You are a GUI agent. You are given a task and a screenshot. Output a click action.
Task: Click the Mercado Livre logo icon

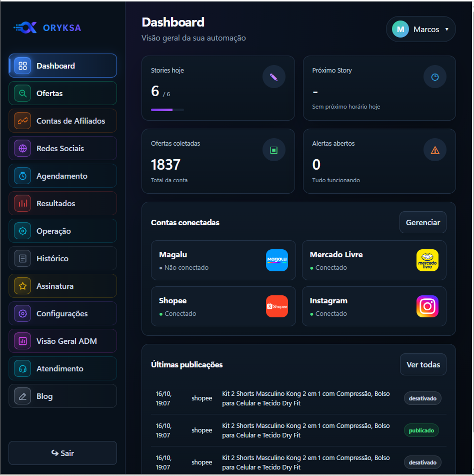tap(427, 260)
